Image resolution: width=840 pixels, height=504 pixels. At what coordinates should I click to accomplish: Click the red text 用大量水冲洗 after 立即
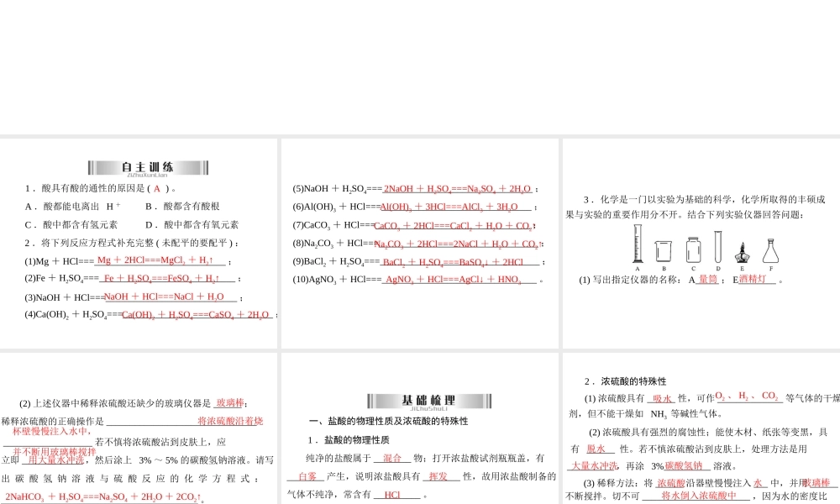[55, 460]
